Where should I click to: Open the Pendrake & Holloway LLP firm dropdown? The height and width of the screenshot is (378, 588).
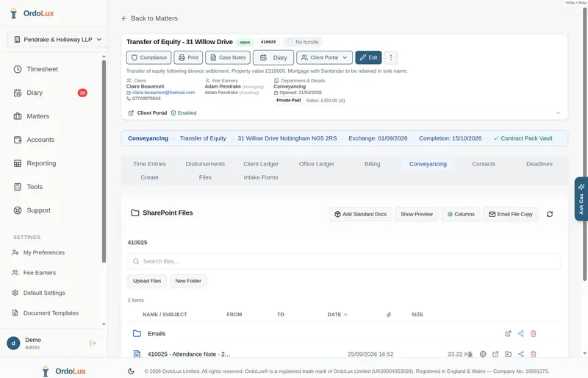[x=58, y=40]
